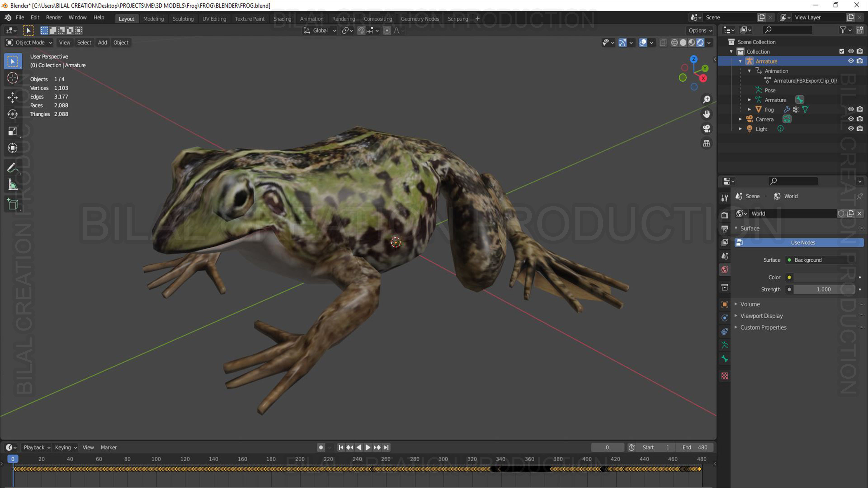Screen dimensions: 868x488
Task: Open the Scene properties tab
Action: 724,256
